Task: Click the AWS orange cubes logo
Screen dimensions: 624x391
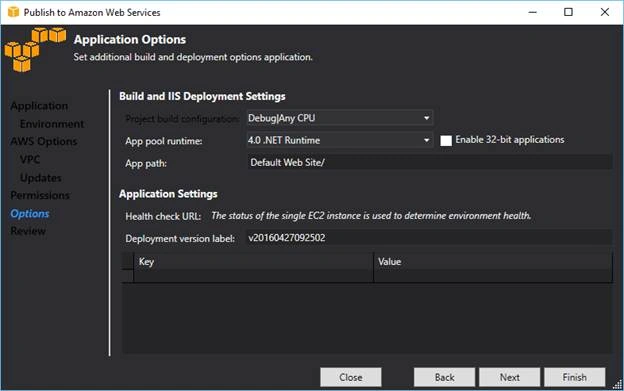Action: coord(35,49)
